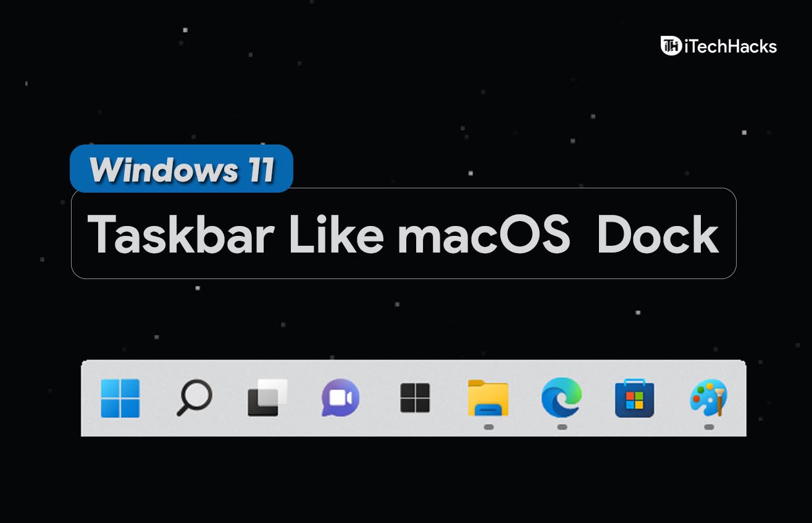Image resolution: width=812 pixels, height=523 pixels.
Task: Launch File Explorer from the taskbar
Action: 488,398
